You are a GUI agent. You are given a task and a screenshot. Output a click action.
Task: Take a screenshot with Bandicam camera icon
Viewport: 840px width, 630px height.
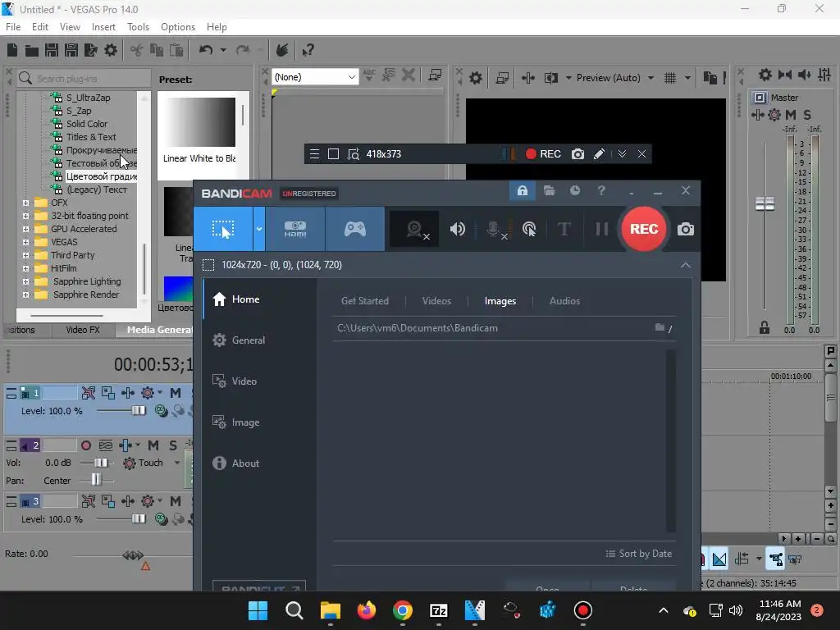coord(685,230)
